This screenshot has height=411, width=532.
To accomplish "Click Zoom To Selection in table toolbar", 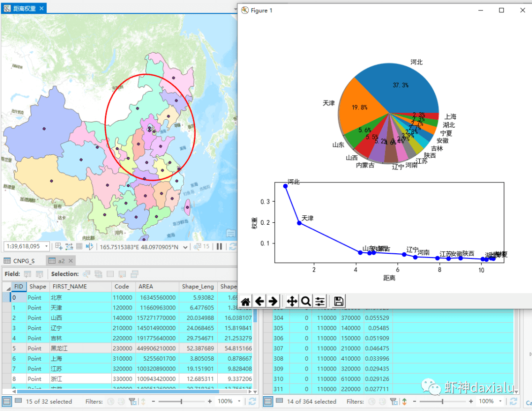I will (87, 274).
